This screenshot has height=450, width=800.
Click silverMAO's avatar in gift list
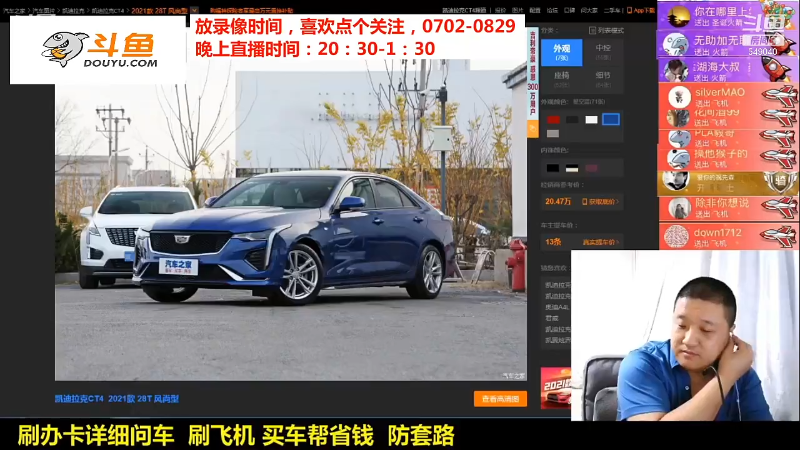[679, 96]
